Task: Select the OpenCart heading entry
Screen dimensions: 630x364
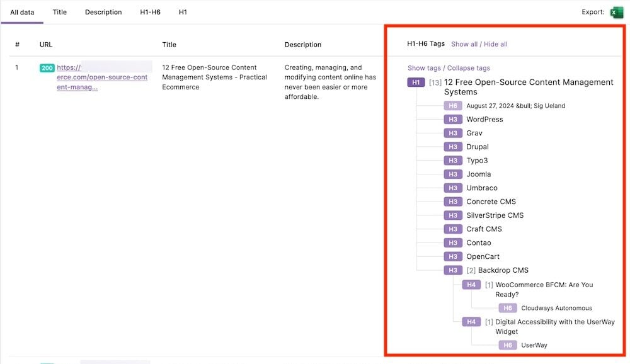Action: click(483, 257)
